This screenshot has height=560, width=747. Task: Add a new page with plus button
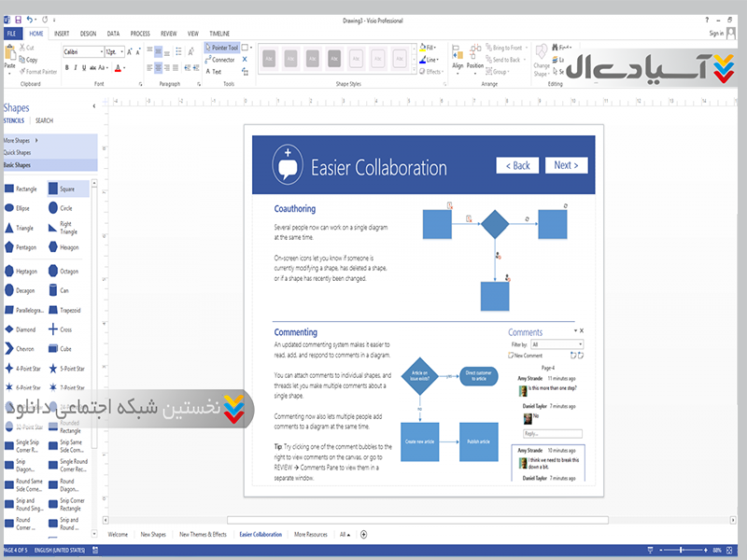(363, 535)
